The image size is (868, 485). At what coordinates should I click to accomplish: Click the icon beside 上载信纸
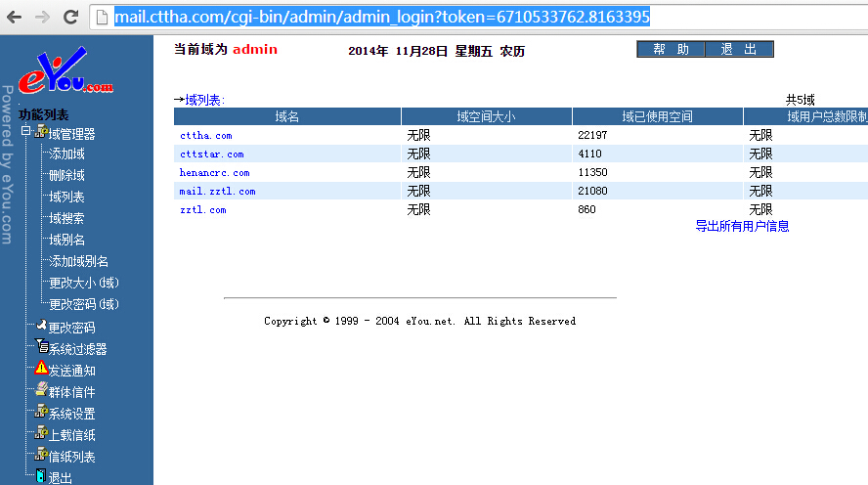pyautogui.click(x=41, y=433)
